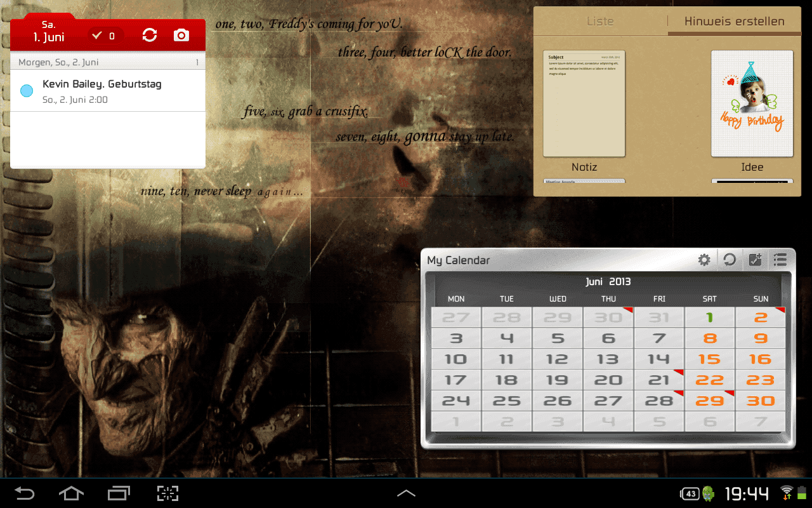Select June 19 in the calendar
The image size is (812, 508).
(x=558, y=380)
